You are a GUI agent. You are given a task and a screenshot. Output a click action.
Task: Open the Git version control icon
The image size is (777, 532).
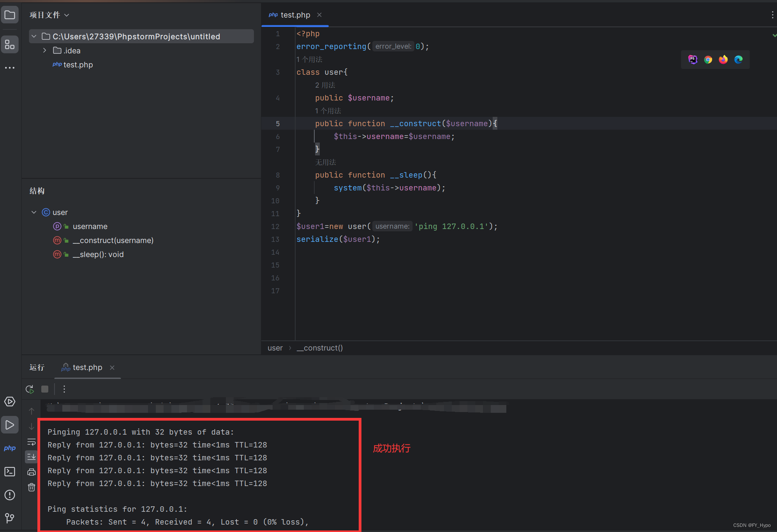click(x=10, y=518)
